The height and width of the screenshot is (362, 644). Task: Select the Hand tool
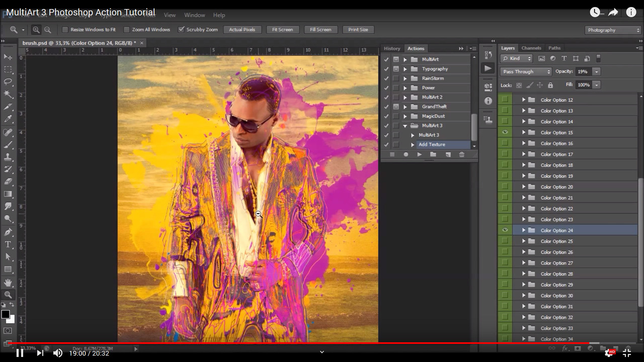8,283
